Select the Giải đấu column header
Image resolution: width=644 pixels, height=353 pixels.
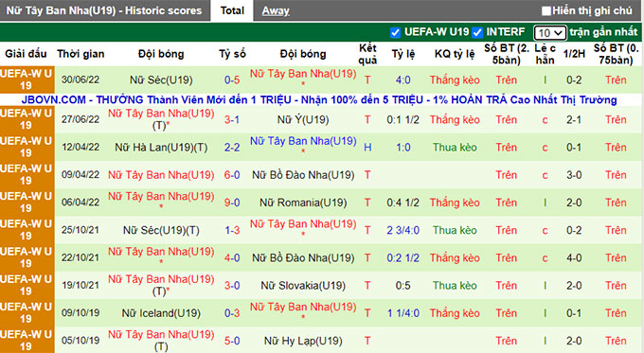[x=26, y=54]
